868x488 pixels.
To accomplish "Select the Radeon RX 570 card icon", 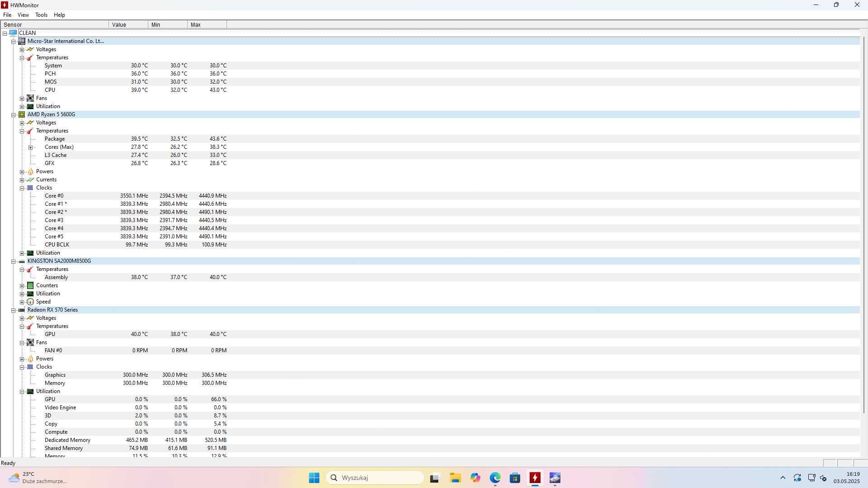I will click(x=22, y=310).
